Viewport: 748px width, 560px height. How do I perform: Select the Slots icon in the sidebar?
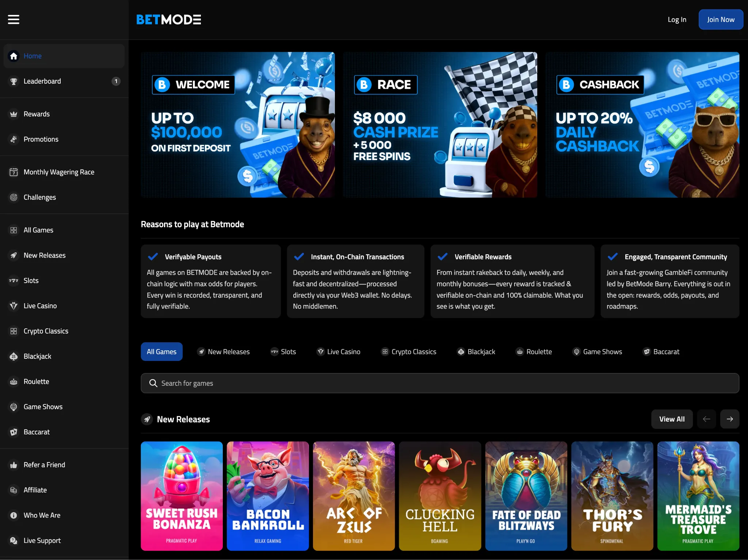tap(14, 281)
